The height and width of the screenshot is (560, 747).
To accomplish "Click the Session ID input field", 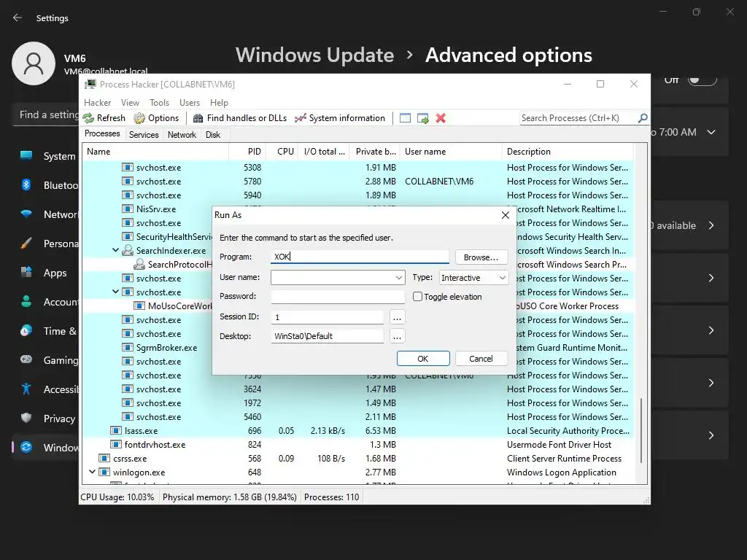I will click(x=328, y=316).
